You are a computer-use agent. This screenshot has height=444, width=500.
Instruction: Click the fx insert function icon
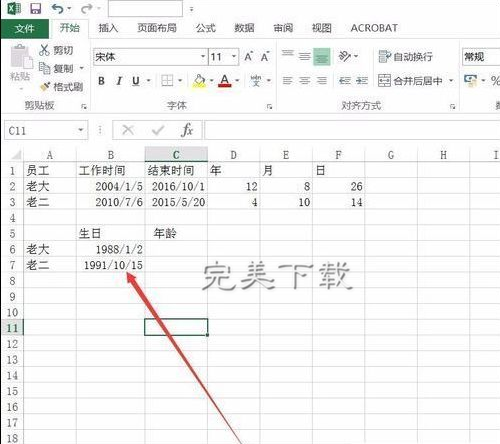coord(187,130)
